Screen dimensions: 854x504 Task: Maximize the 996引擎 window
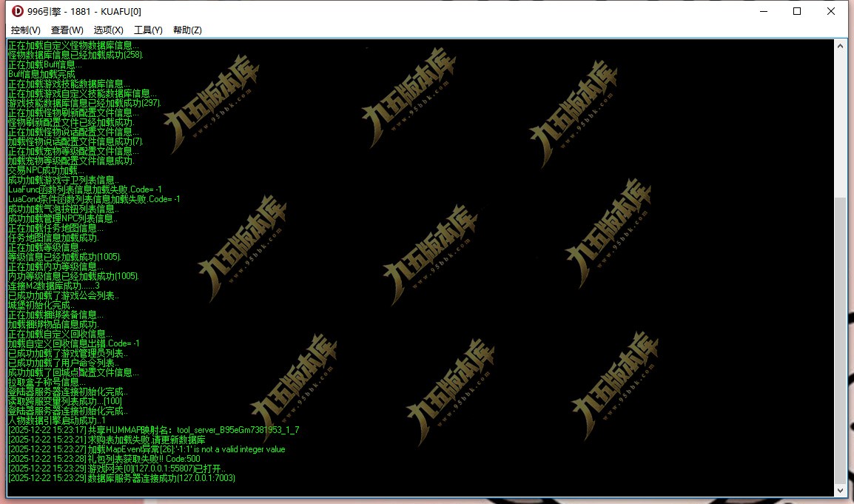(797, 11)
